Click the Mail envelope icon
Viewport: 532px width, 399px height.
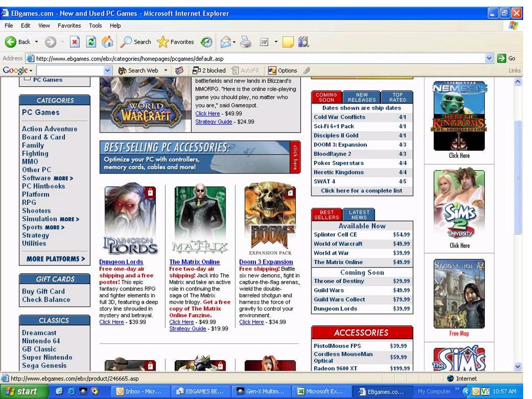(x=226, y=42)
